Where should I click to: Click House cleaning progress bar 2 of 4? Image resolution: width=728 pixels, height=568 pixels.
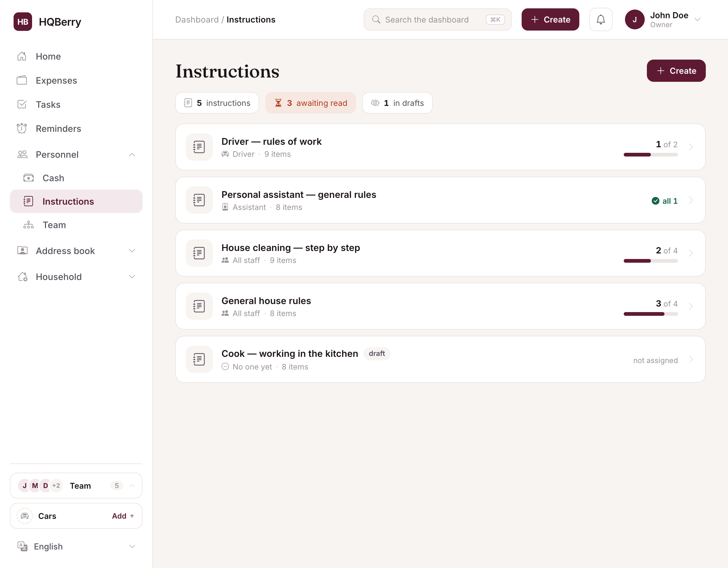tap(651, 261)
